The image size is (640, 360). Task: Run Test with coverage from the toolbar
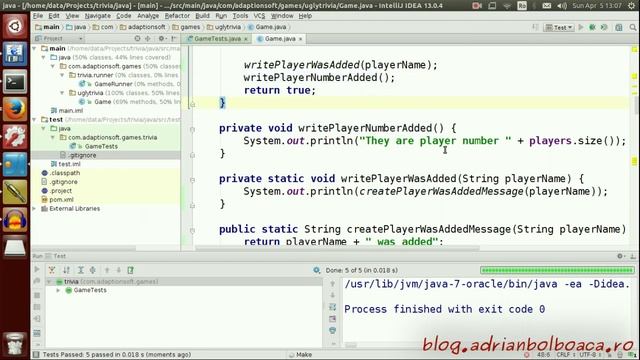604,27
